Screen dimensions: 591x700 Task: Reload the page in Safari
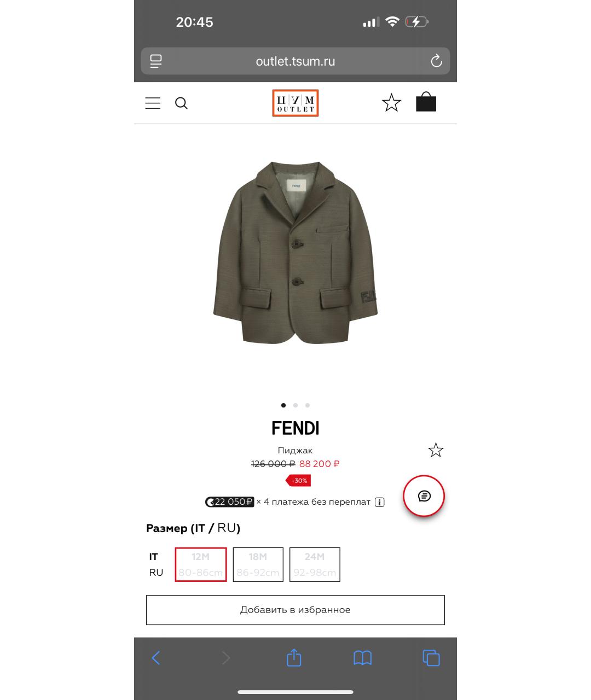coord(436,61)
